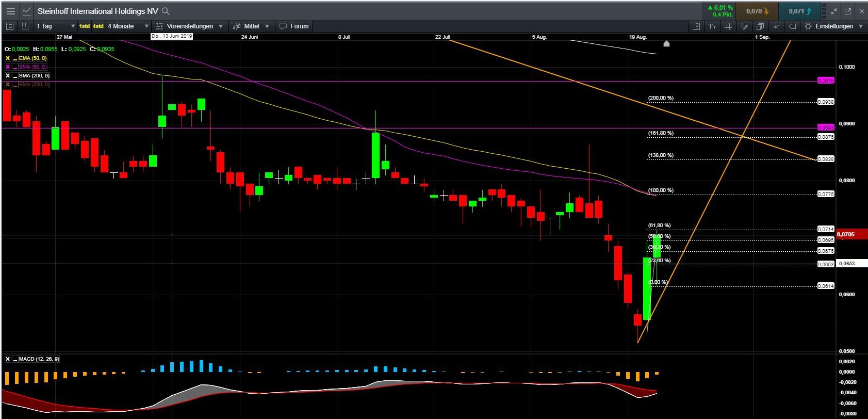
Task: Click the duplicate chart windows icon
Action: (x=760, y=26)
